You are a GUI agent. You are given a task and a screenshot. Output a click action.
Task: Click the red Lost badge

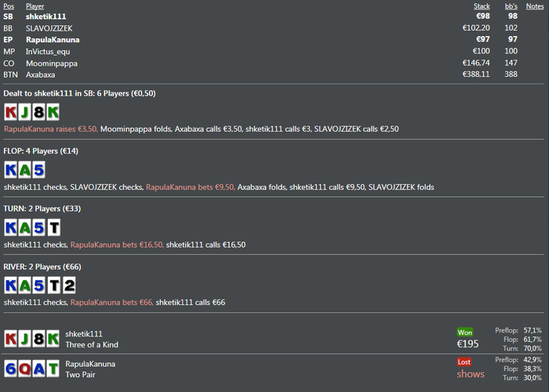[x=464, y=362]
